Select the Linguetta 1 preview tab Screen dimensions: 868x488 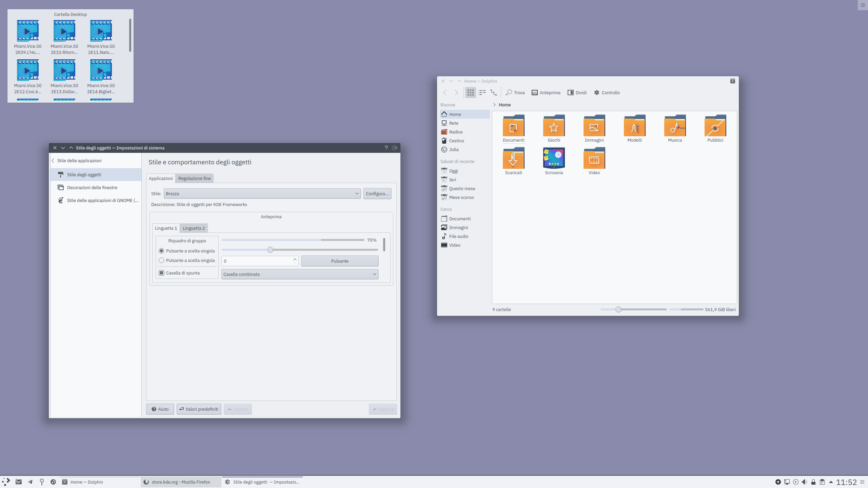coord(166,228)
